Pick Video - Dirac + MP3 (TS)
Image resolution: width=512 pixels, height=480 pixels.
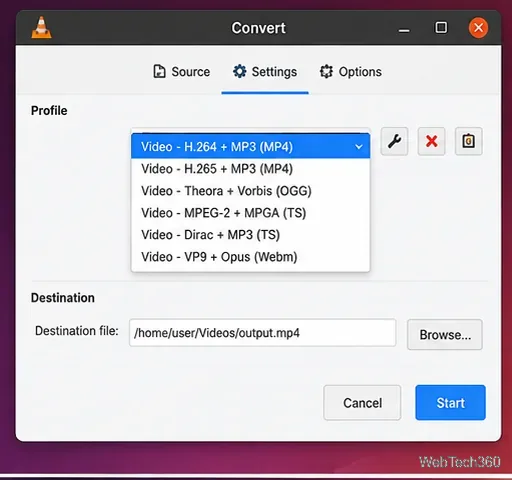250,235
